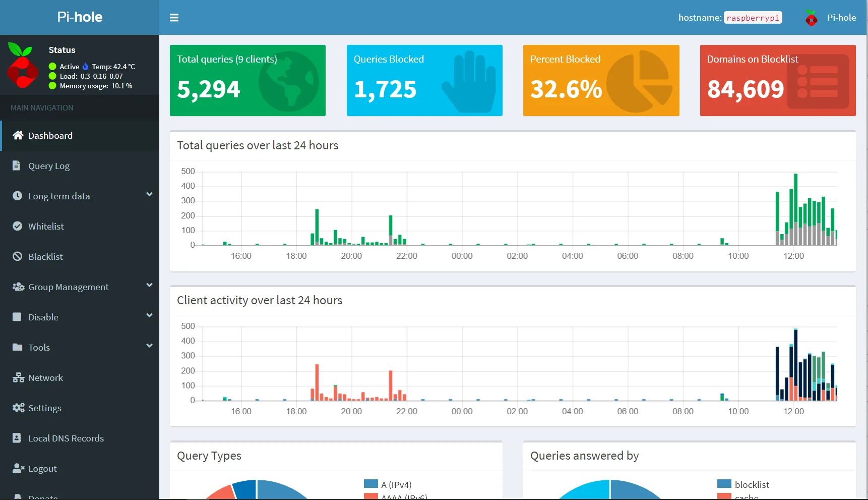
Task: Click the list icon on Domains on Blocklist card
Action: pos(818,82)
